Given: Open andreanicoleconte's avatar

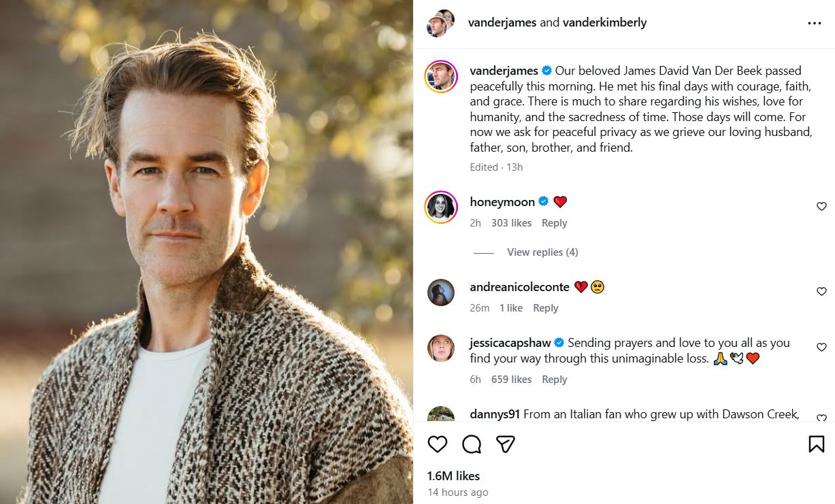Looking at the screenshot, I should point(441,292).
